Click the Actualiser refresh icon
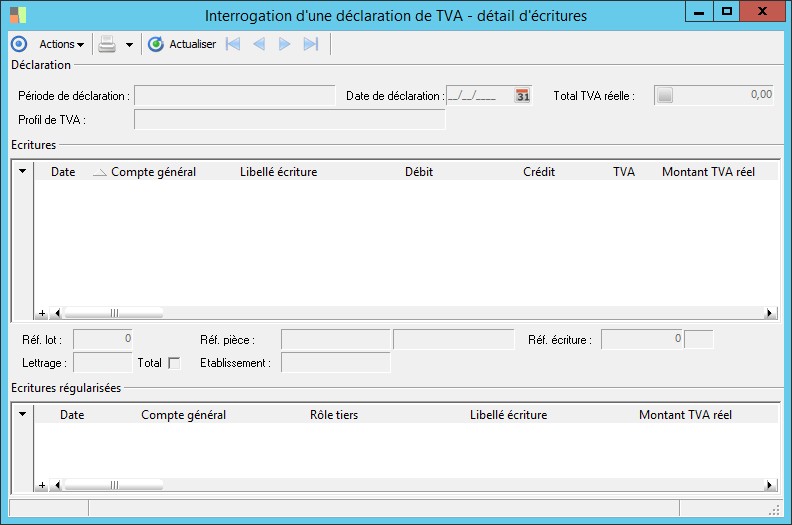 (156, 44)
